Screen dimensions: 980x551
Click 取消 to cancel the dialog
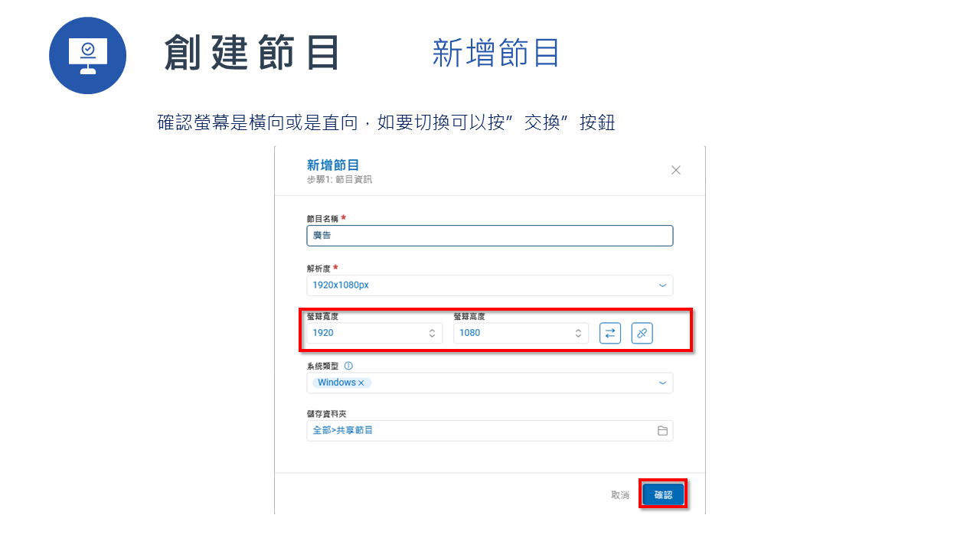tap(620, 494)
